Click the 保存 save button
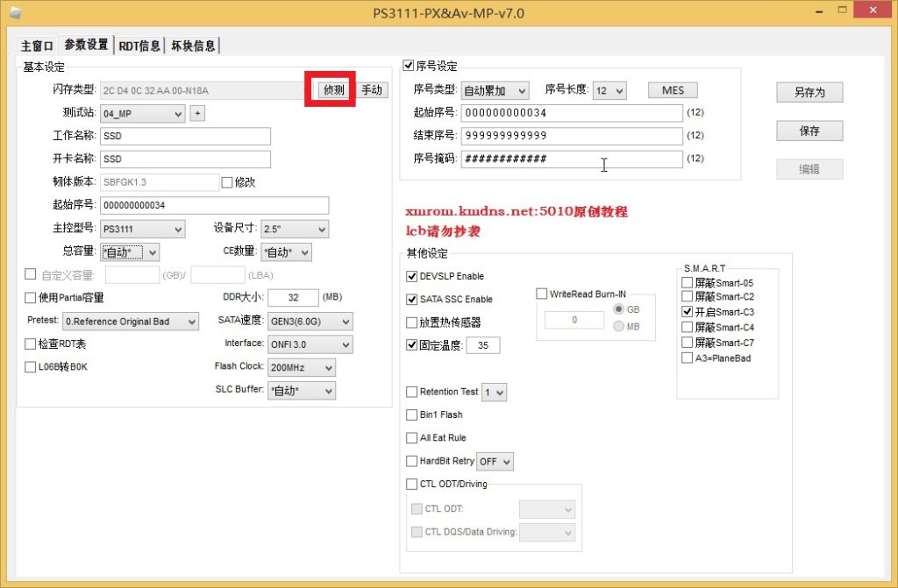The width and height of the screenshot is (898, 588). click(x=809, y=131)
